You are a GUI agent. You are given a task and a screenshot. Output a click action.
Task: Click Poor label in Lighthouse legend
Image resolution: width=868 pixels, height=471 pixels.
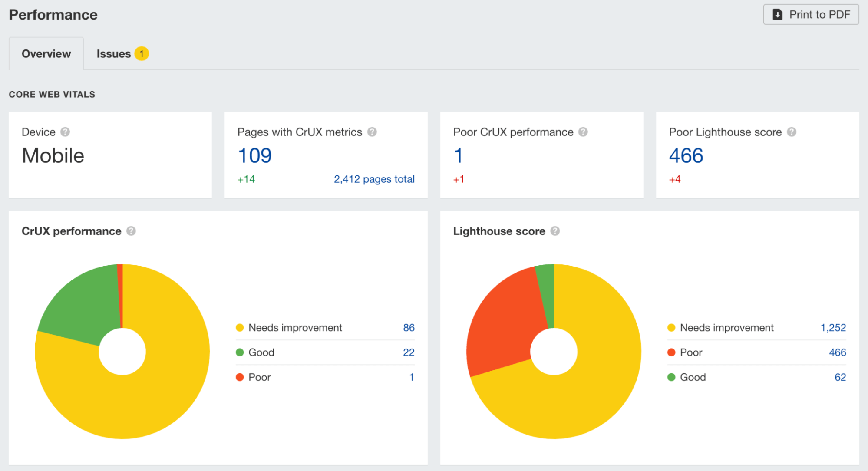tap(691, 352)
